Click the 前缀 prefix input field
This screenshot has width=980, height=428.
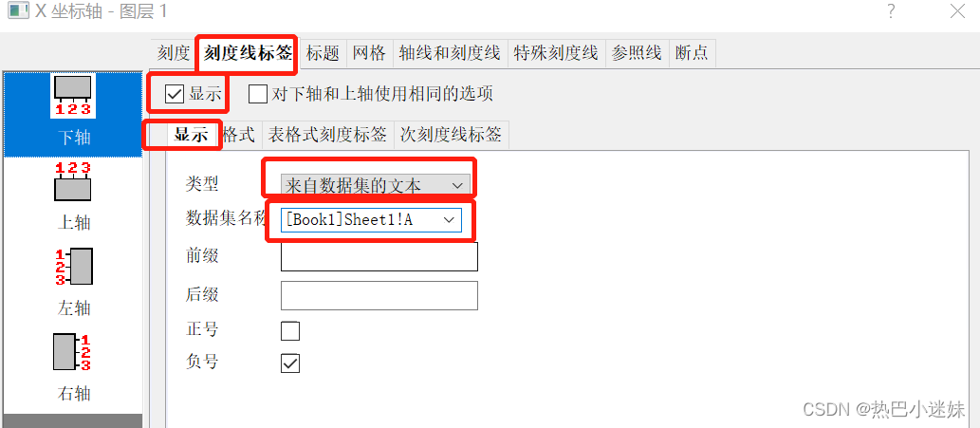[379, 256]
